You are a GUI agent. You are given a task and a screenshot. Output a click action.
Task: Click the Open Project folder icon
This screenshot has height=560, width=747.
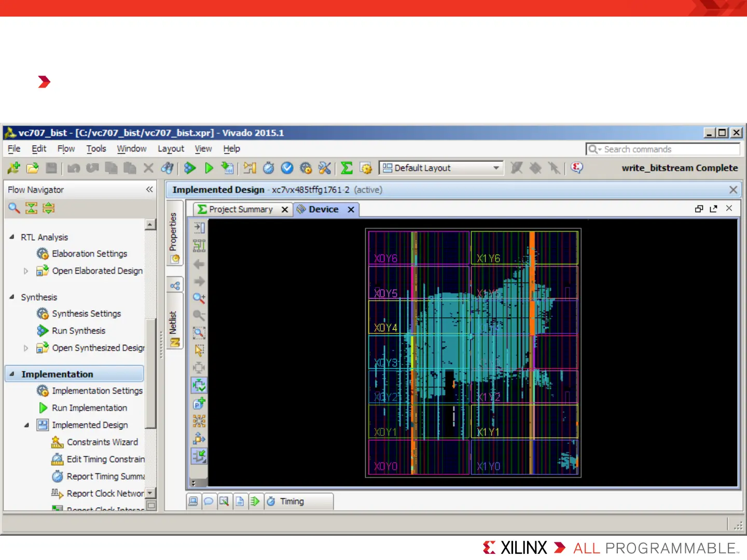pos(33,167)
